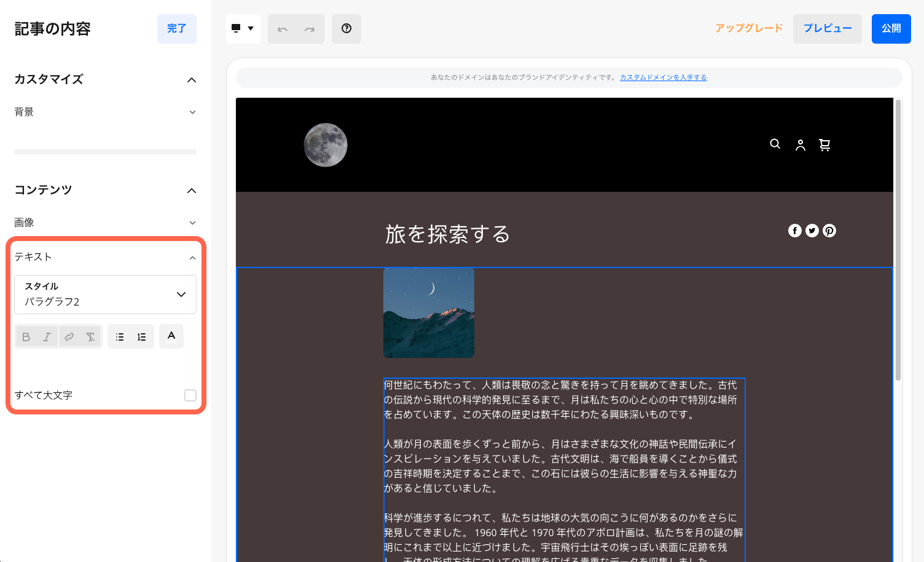Apply a bulleted list
924x562 pixels.
120,337
